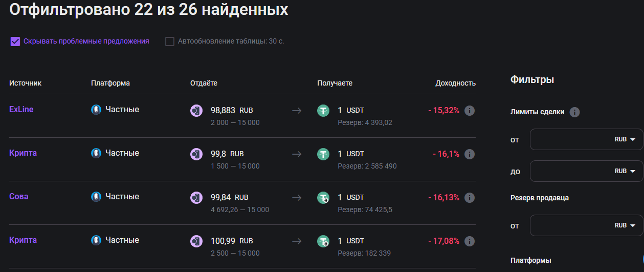Image resolution: width=644 pixels, height=272 pixels.
Task: Click the info icon beside -17,08% yield
Action: coord(470,241)
